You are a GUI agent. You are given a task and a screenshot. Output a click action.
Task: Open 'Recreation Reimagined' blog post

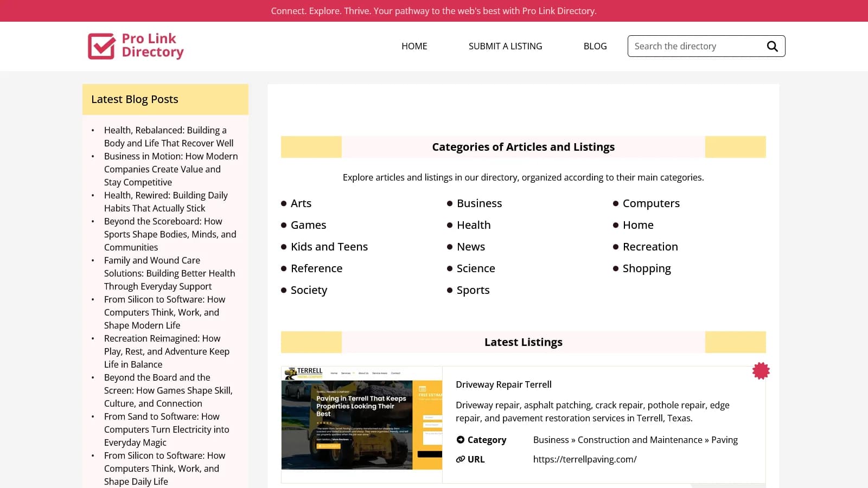click(167, 351)
